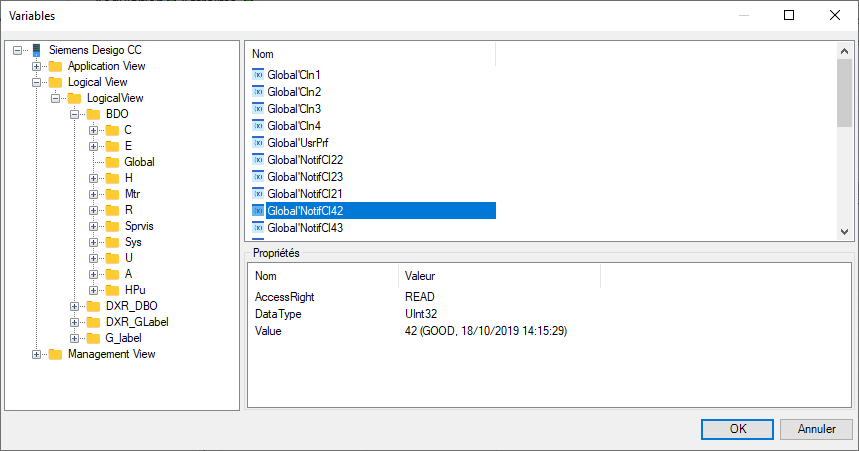
Task: Select the Global'Cln3 variable row
Action: 294,109
